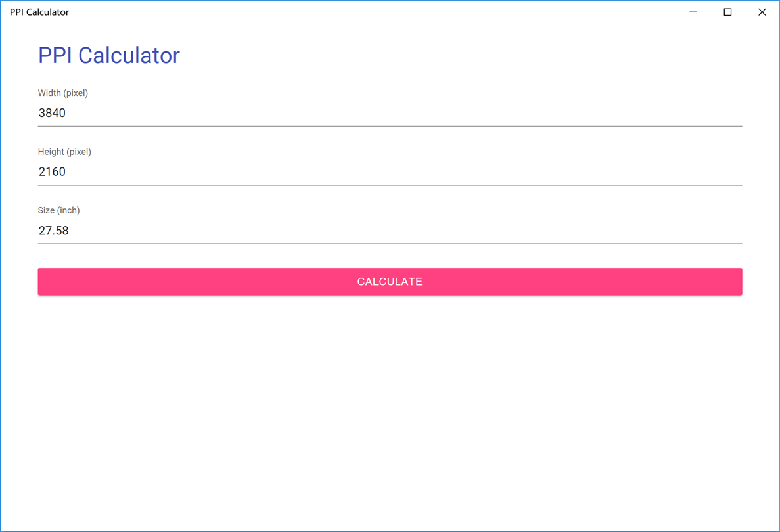780x532 pixels.
Task: Click the underline beneath the Height field
Action: [x=390, y=185]
